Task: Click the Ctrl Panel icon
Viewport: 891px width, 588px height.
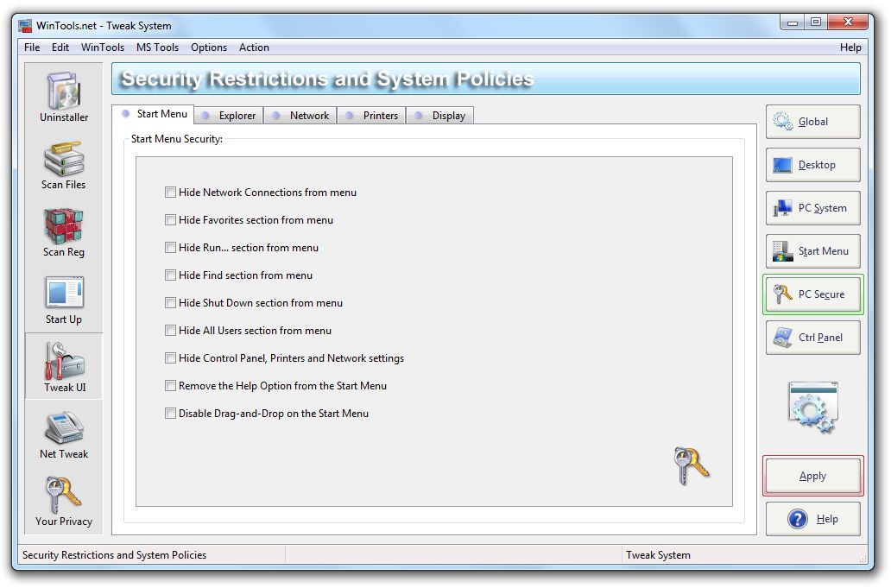Action: tap(782, 338)
